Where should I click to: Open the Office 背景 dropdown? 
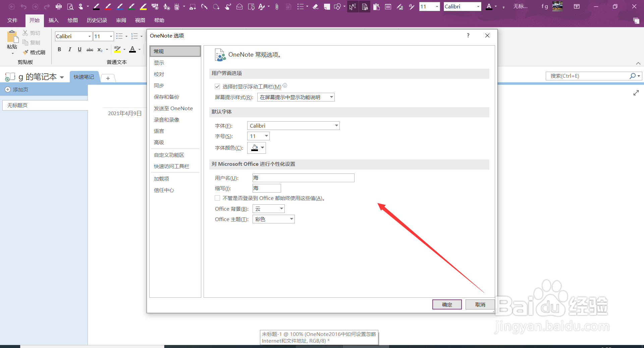click(269, 209)
